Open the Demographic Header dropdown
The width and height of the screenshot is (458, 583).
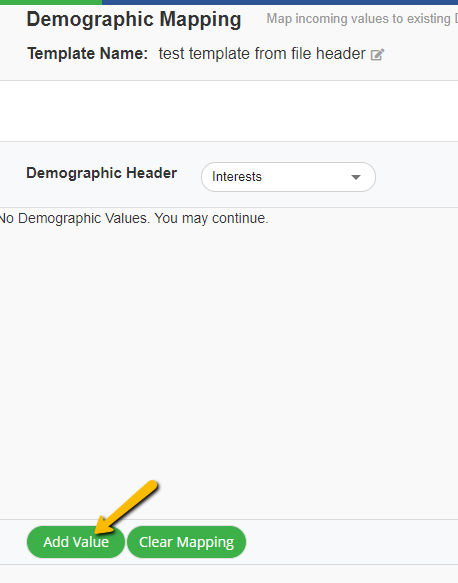(x=288, y=177)
